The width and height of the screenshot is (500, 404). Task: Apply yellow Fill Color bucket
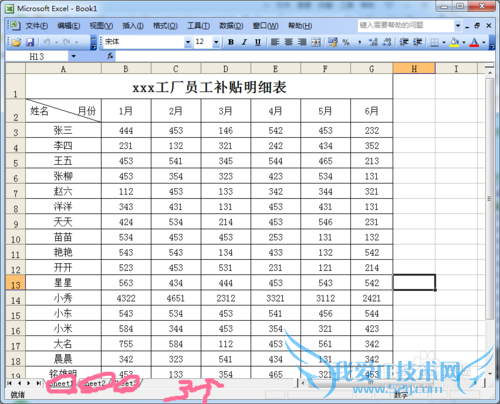454,42
